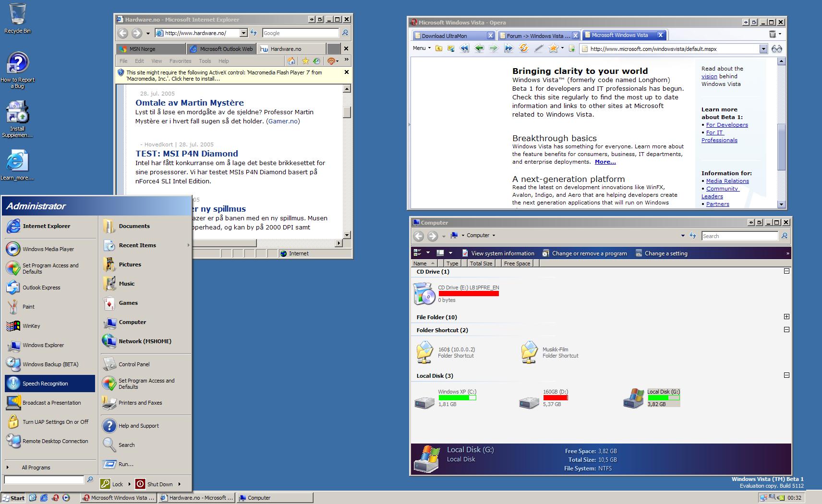This screenshot has width=822, height=504.
Task: Close the ActiveX information bar
Action: [x=347, y=72]
